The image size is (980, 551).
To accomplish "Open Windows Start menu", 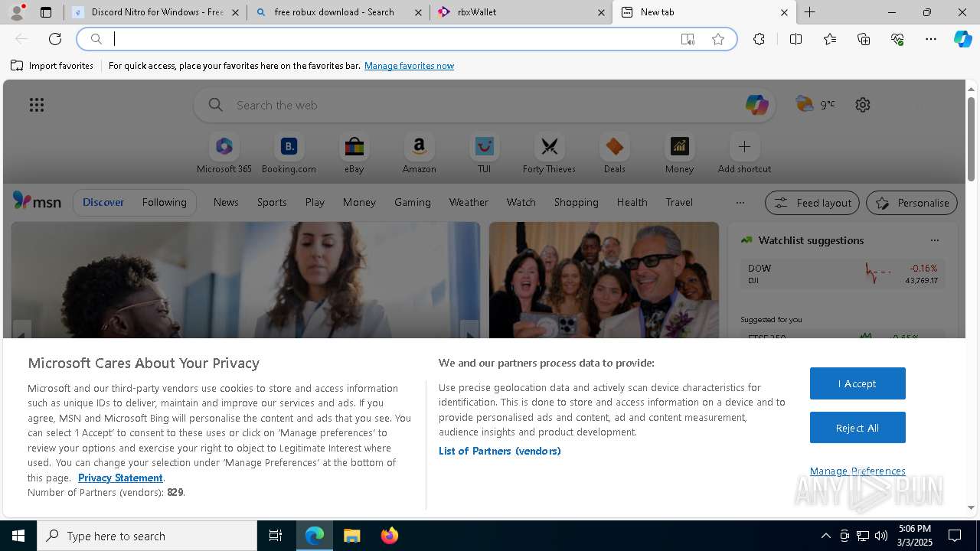I will click(18, 536).
